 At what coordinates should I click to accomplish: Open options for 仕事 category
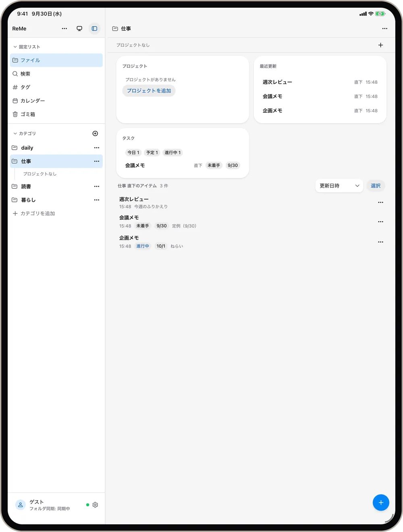tap(97, 161)
